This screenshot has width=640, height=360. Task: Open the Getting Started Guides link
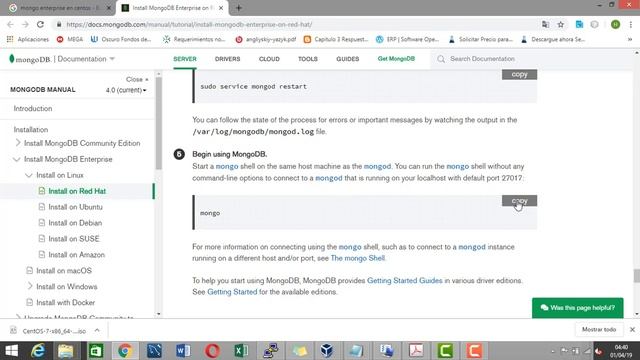click(404, 280)
